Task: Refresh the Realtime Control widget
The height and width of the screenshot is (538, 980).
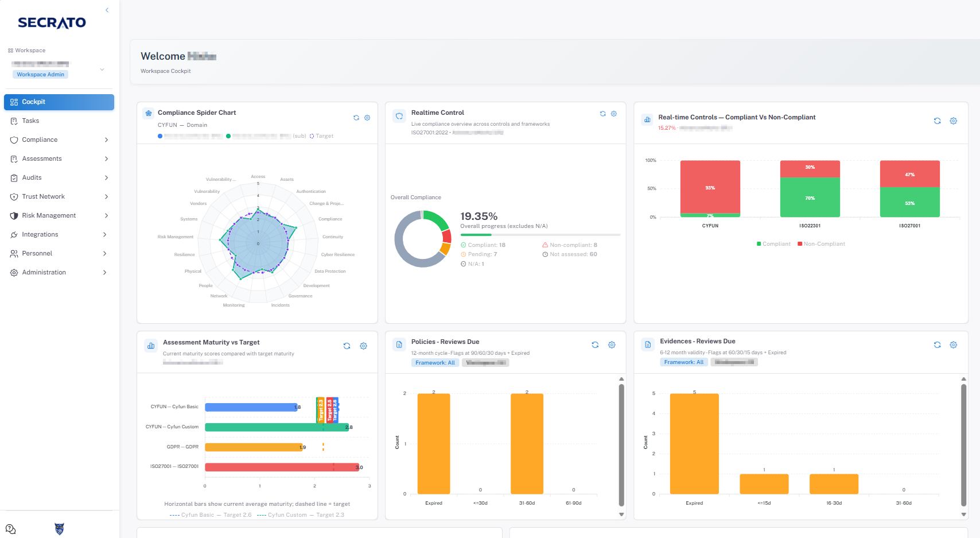Action: [x=602, y=114]
